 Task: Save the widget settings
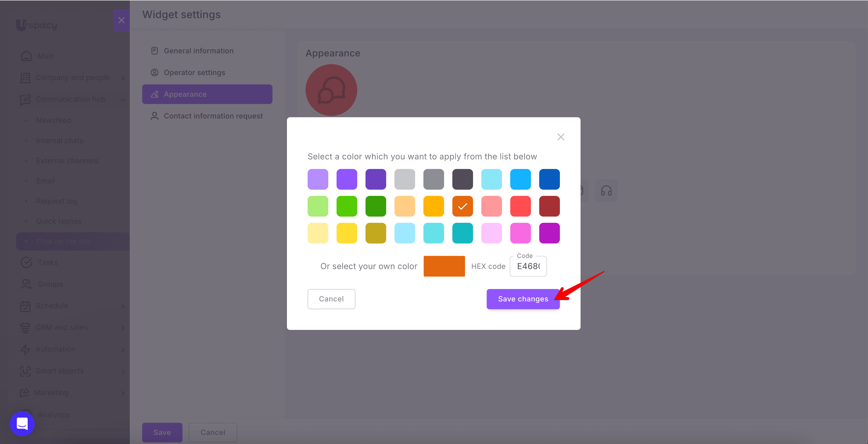click(162, 433)
